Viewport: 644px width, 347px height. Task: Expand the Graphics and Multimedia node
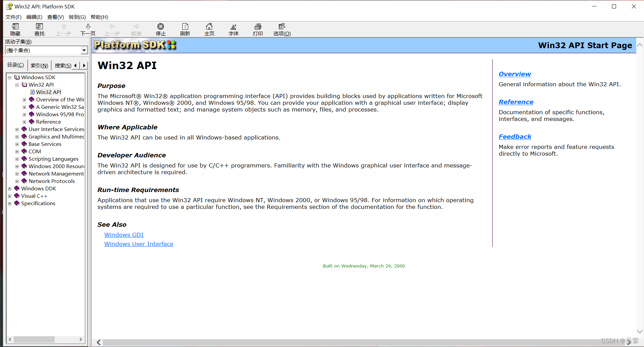[17, 137]
